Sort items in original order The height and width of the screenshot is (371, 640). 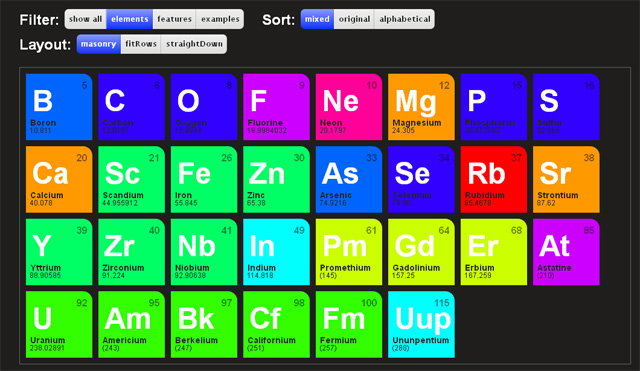(x=354, y=19)
